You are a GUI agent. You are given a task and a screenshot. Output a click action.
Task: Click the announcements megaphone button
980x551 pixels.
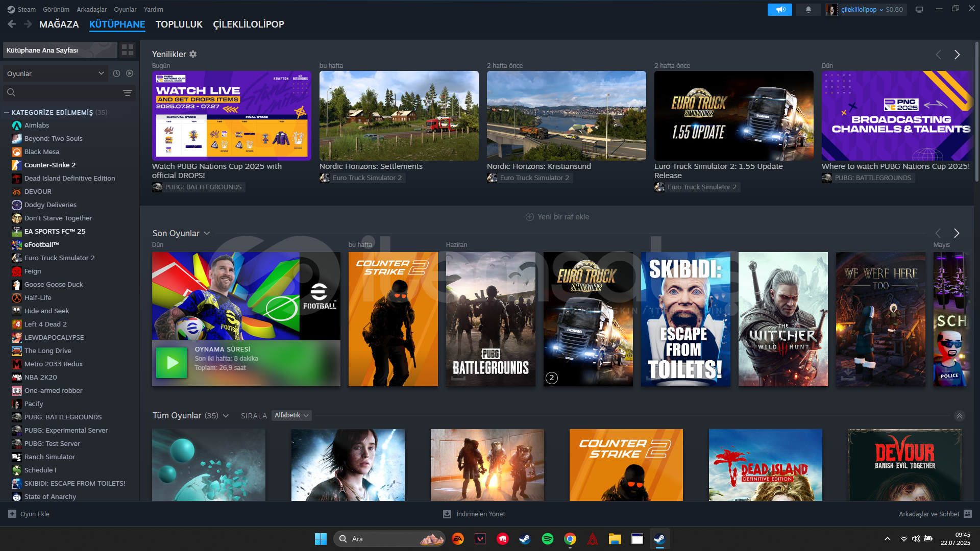779,10
